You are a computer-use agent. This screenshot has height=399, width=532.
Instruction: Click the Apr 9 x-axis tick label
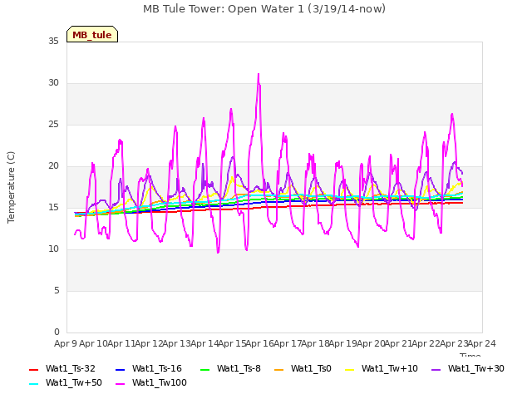66,343
